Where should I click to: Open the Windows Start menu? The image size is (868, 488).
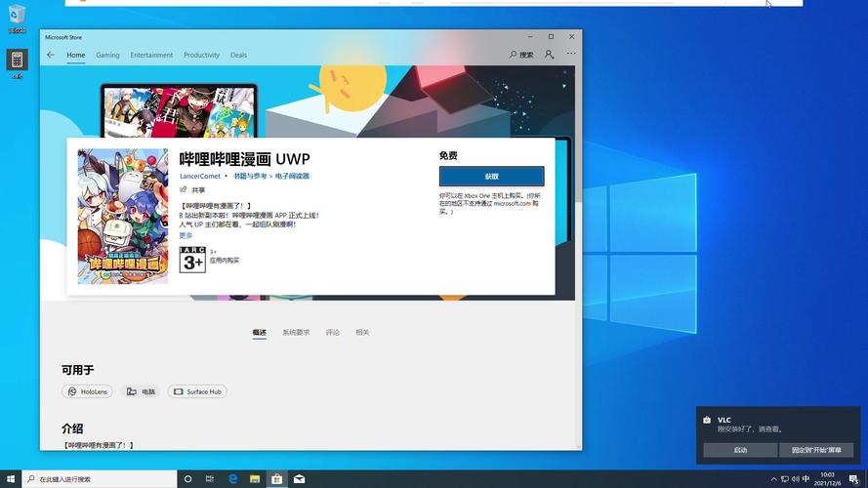[11, 479]
